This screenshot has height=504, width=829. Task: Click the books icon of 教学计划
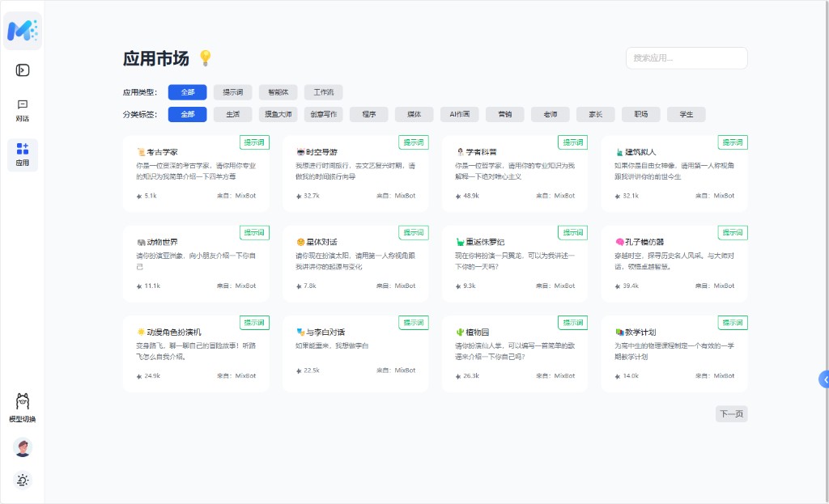click(x=619, y=332)
